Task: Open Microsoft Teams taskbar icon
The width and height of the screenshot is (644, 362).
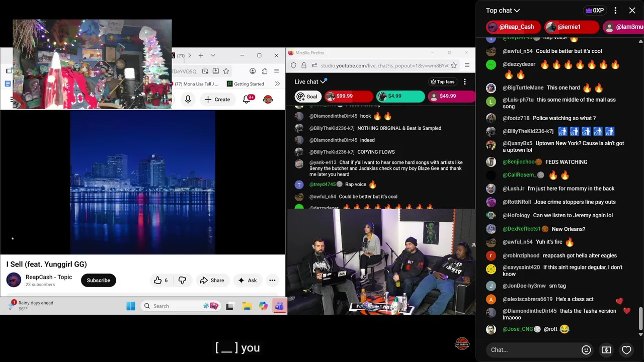Action: tap(279, 306)
